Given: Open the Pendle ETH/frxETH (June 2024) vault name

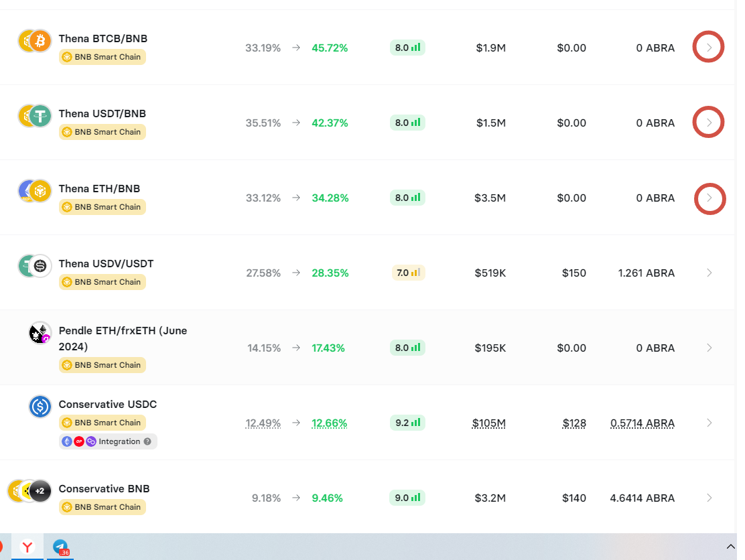Looking at the screenshot, I should (123, 339).
